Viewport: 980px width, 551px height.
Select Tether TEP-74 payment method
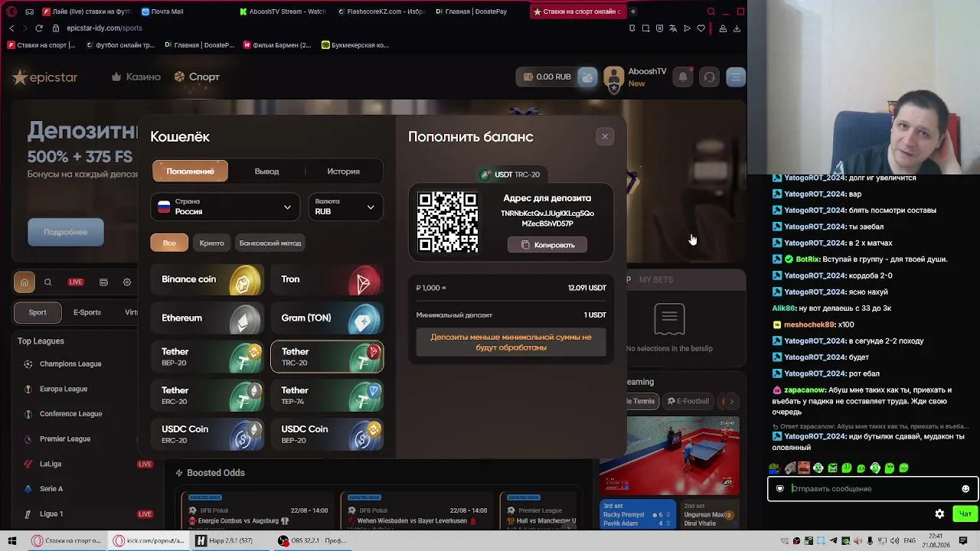327,396
